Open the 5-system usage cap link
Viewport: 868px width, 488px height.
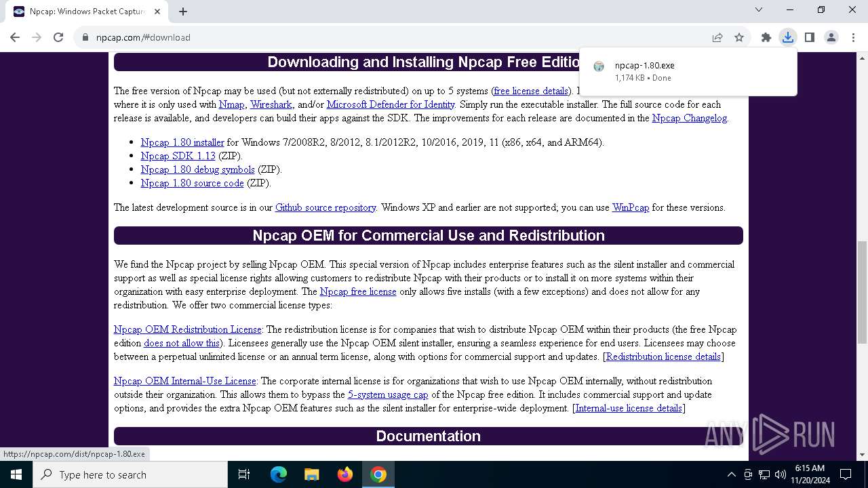coord(388,394)
